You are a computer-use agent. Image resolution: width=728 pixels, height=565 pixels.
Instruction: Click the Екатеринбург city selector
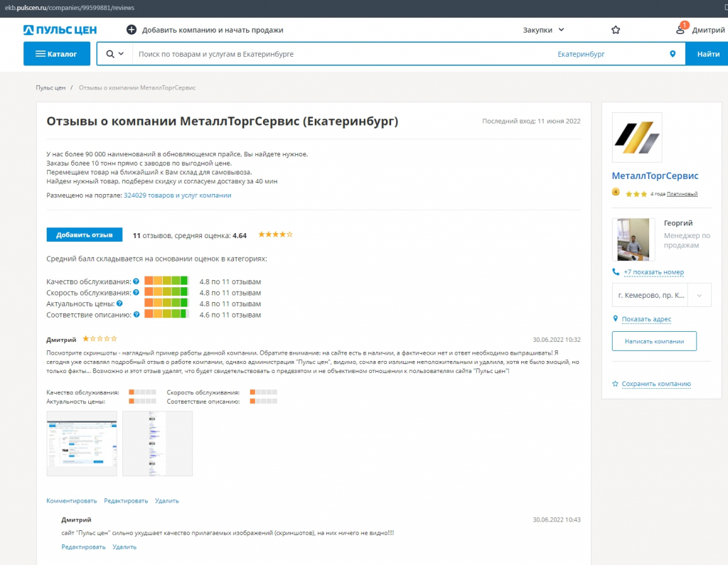tap(581, 54)
